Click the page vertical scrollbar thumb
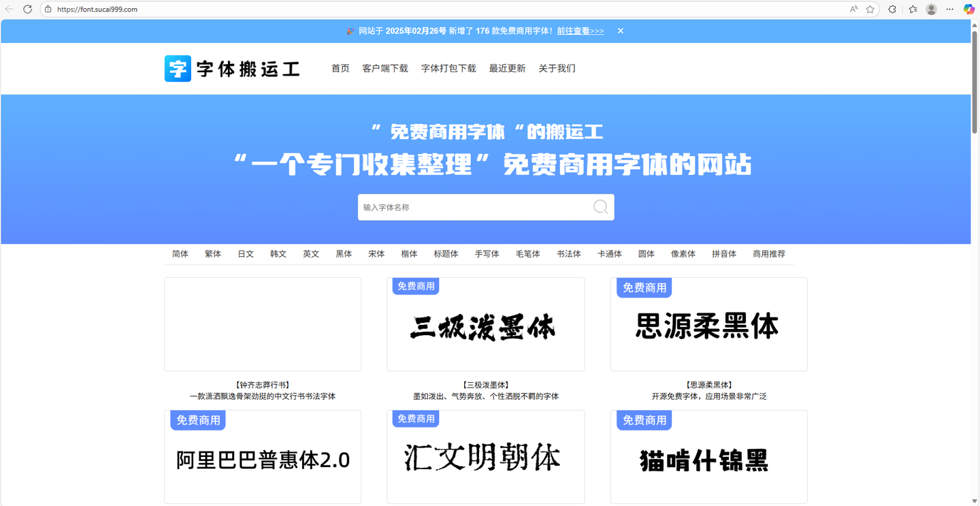980x506 pixels. (975, 82)
